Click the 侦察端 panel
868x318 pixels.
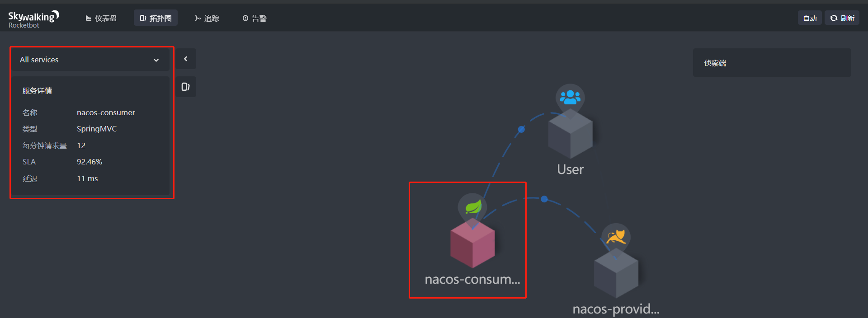click(x=772, y=63)
